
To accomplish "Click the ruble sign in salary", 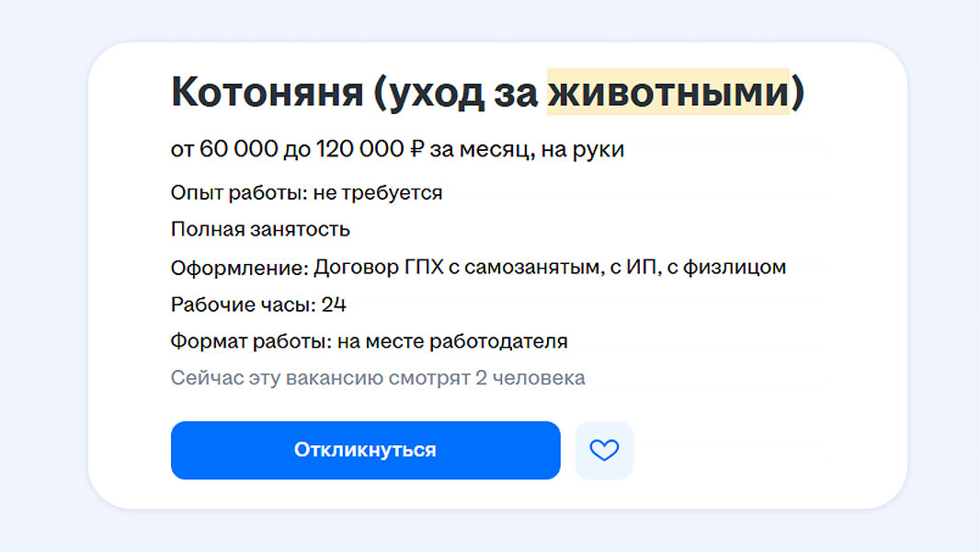I will (x=416, y=149).
